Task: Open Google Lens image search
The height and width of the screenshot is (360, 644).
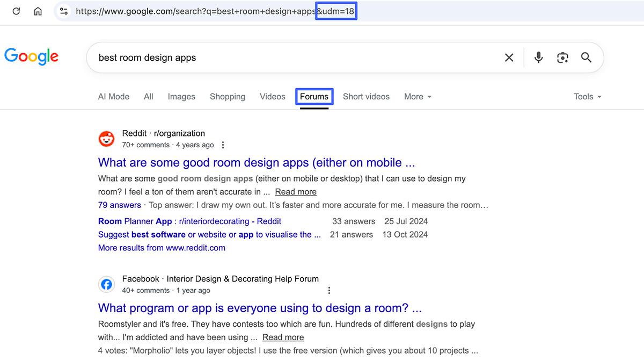Action: click(x=562, y=57)
